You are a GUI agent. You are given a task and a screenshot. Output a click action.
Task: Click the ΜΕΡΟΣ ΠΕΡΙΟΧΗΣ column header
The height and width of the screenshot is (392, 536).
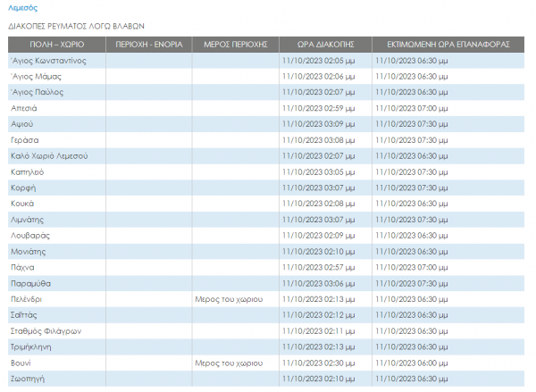click(x=236, y=45)
